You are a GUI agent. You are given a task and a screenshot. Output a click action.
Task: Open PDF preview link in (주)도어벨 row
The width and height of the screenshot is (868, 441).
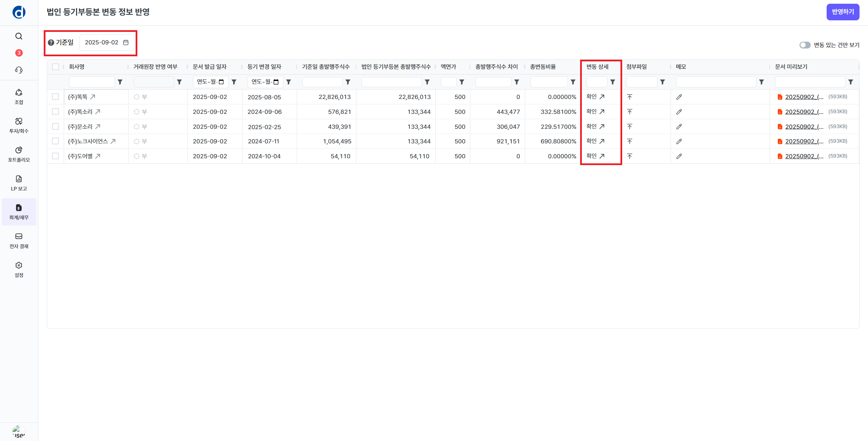[804, 156]
